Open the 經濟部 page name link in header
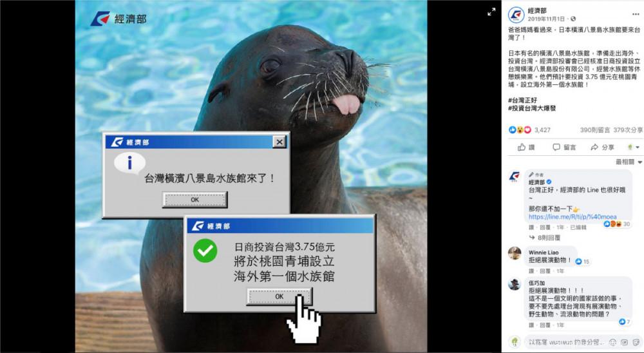The width and height of the screenshot is (644, 353). coord(537,11)
